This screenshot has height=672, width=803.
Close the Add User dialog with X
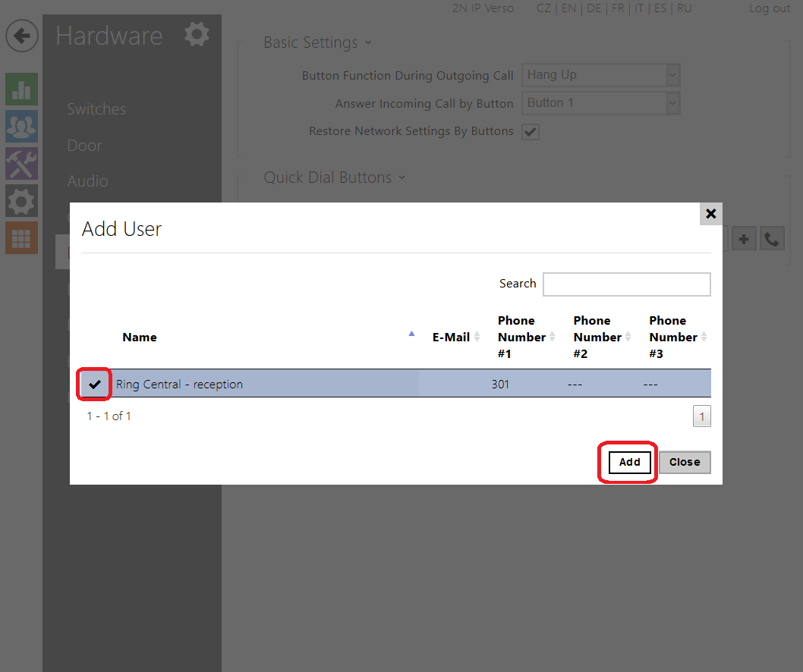(x=710, y=214)
